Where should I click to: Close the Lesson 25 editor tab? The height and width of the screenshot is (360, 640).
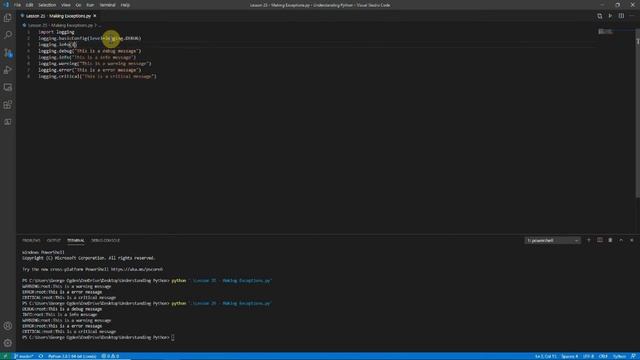(95, 16)
